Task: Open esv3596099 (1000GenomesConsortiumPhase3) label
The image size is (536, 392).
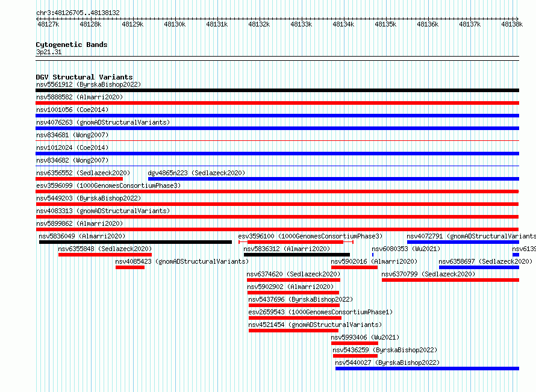Action: [108, 185]
